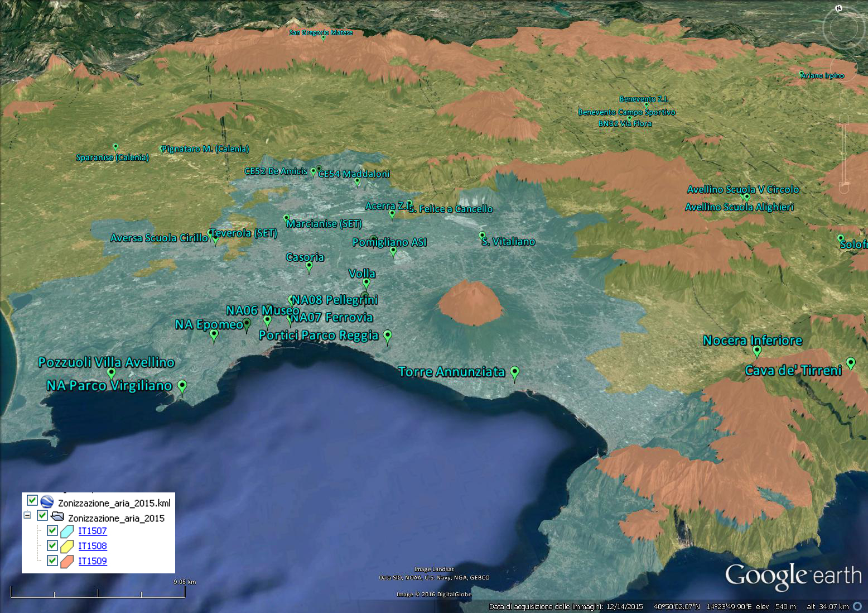Open the San Gregorio Matese pin
Screen dimensions: 868x613
(323, 38)
